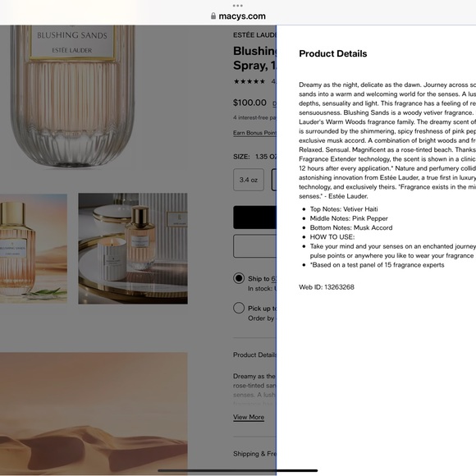Open the desert dunes image

click(x=94, y=414)
